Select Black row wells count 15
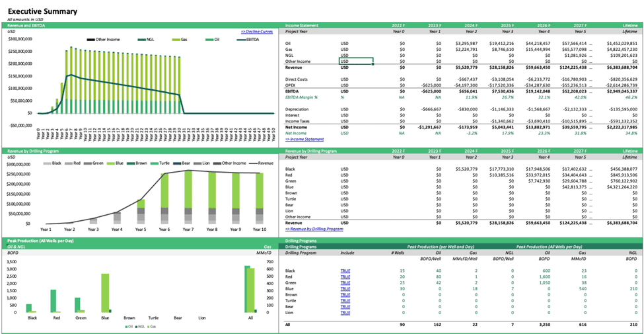The height and width of the screenshot is (334, 644). (x=402, y=271)
